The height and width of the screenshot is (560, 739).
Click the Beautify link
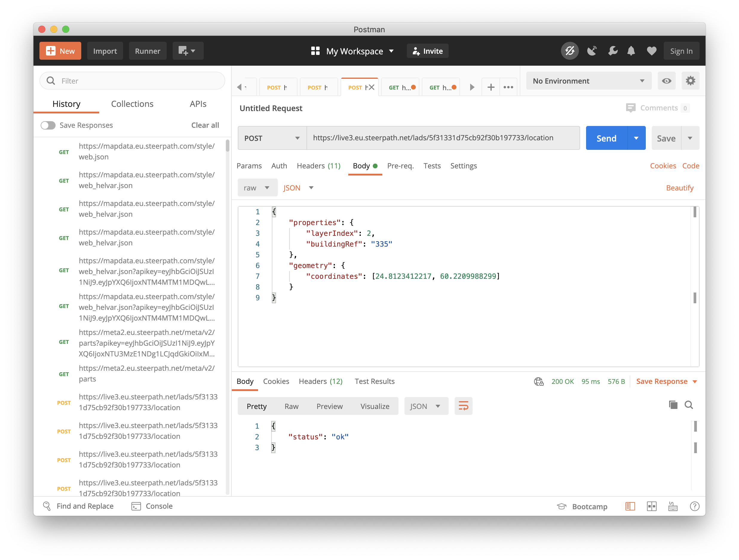tap(680, 188)
